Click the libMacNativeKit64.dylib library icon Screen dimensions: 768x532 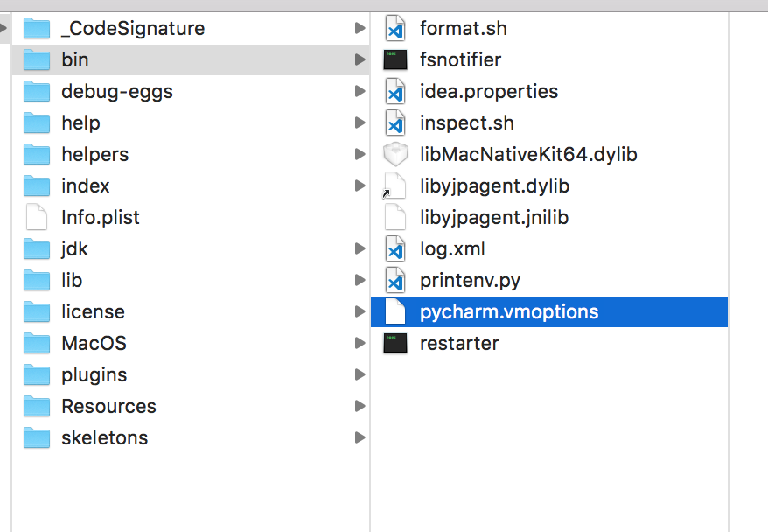[x=395, y=154]
